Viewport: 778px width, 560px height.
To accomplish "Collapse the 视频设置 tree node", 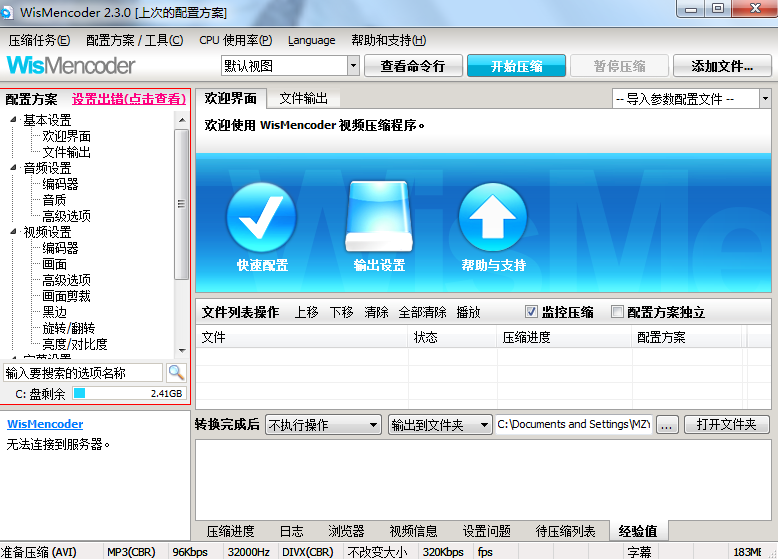I will 13,232.
